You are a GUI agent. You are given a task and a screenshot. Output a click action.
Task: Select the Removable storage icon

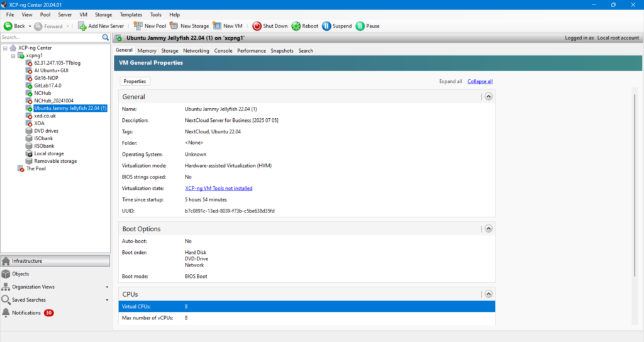pyautogui.click(x=29, y=162)
